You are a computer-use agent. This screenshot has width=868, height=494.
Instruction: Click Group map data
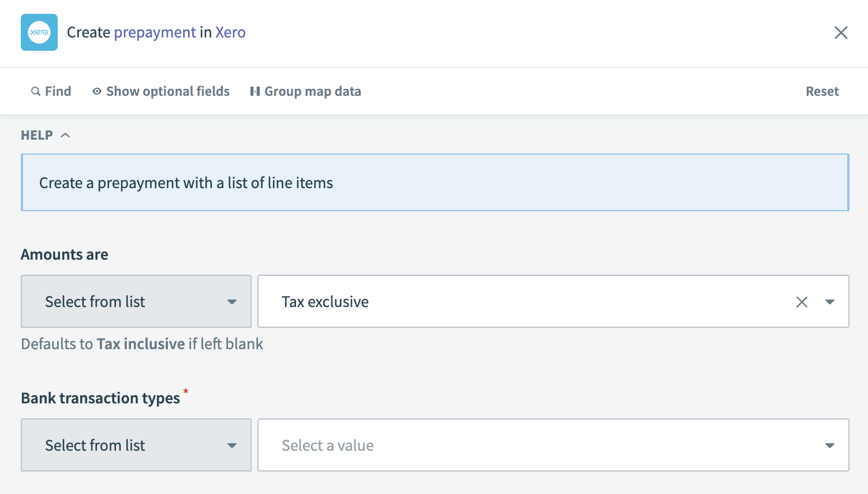(312, 91)
